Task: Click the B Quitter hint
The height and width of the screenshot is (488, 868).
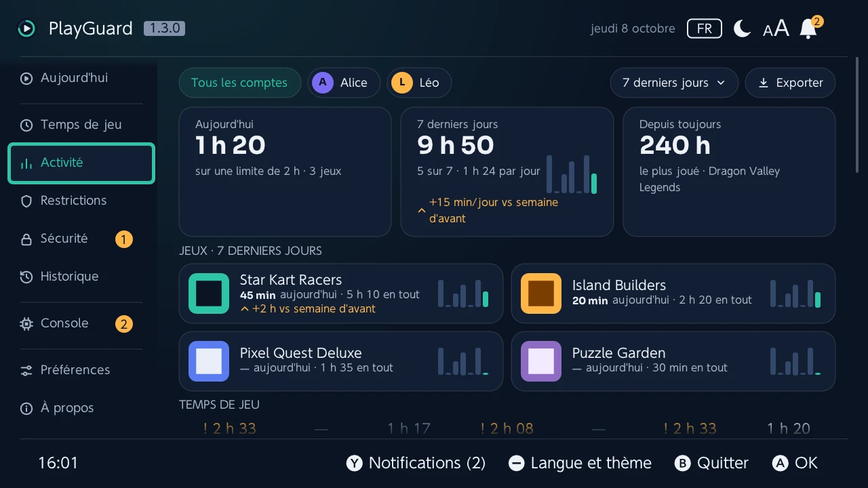Action: (711, 463)
